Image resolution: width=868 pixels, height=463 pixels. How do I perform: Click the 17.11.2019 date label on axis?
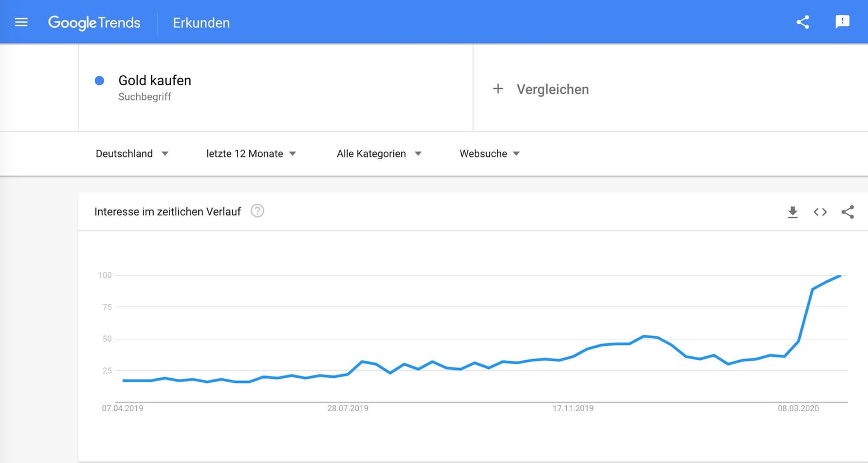click(x=573, y=408)
